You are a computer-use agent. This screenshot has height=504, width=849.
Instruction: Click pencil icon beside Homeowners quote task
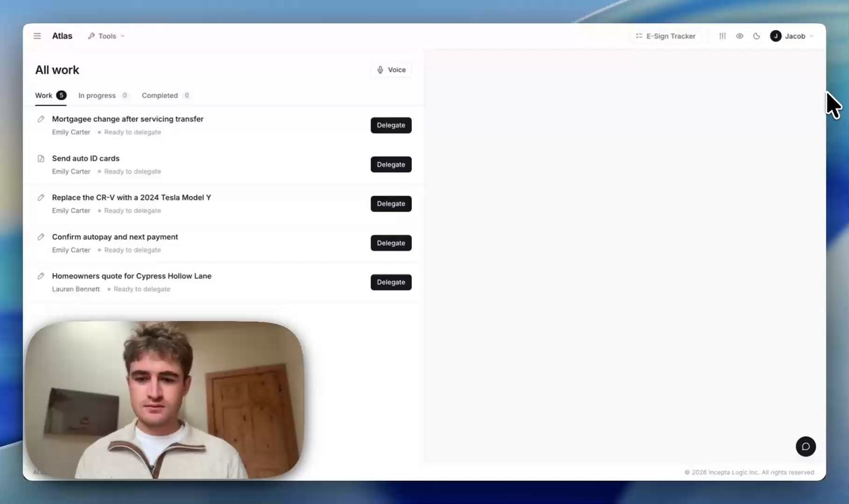pos(41,276)
